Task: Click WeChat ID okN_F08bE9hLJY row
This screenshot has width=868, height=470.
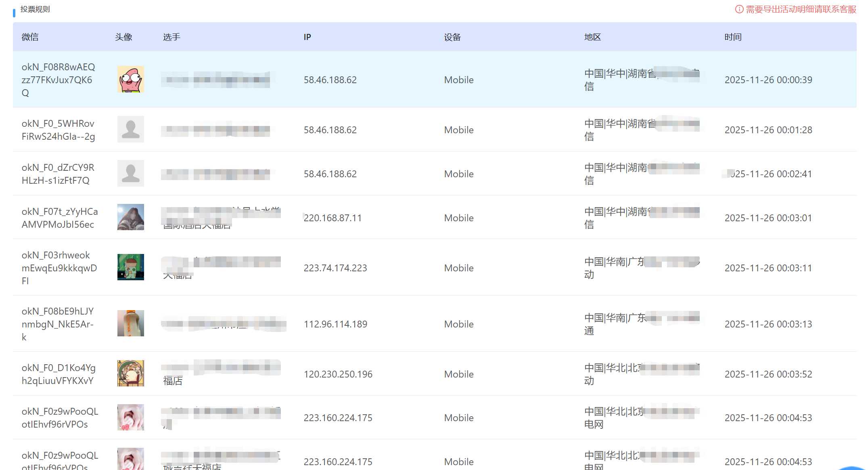Action: pyautogui.click(x=58, y=324)
